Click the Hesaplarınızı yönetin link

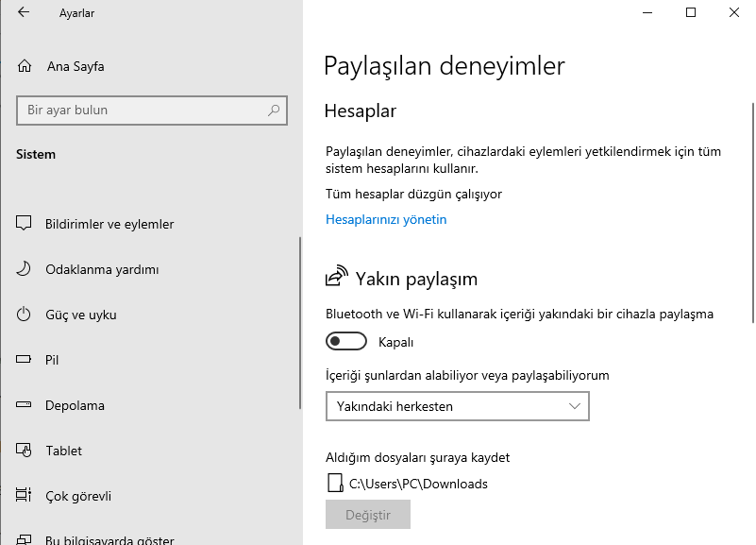(x=386, y=219)
